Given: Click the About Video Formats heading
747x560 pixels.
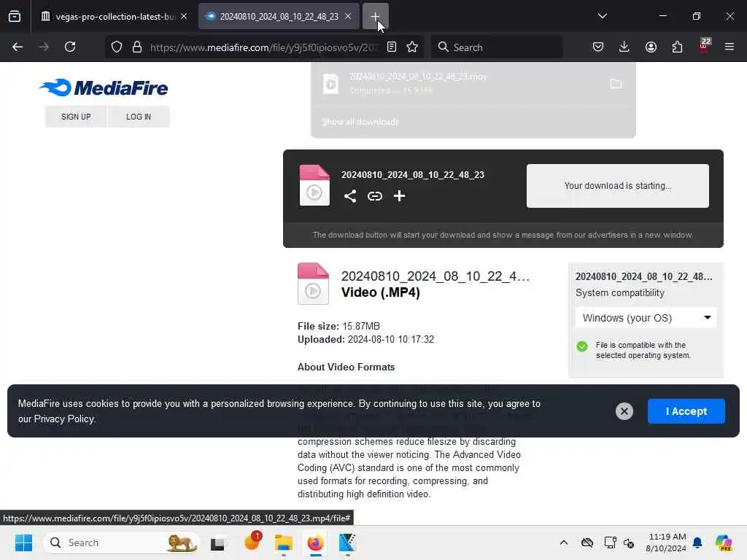Looking at the screenshot, I should pos(346,367).
